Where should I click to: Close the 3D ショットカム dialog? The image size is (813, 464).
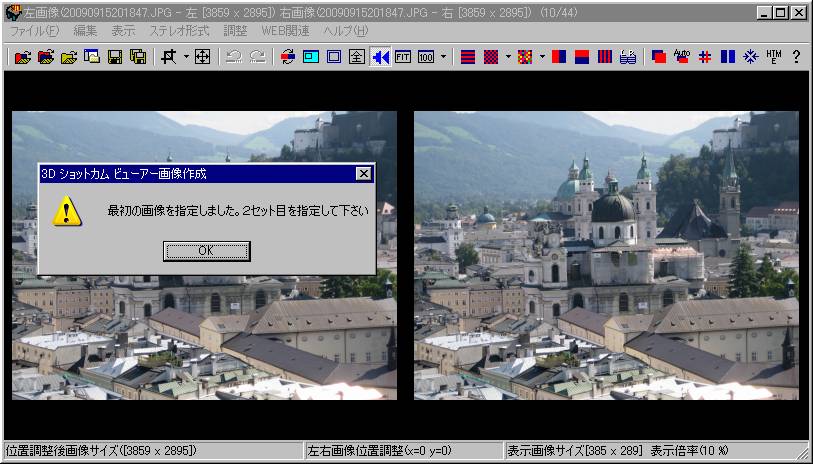(x=363, y=174)
